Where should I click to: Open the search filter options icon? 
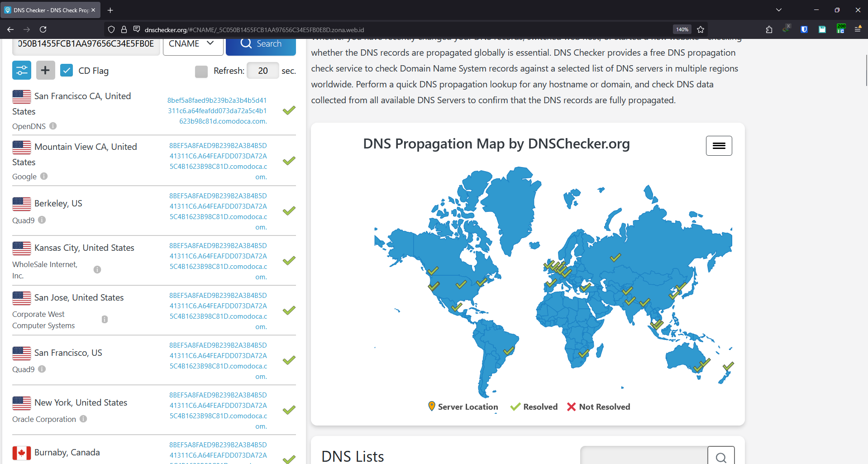coord(21,70)
